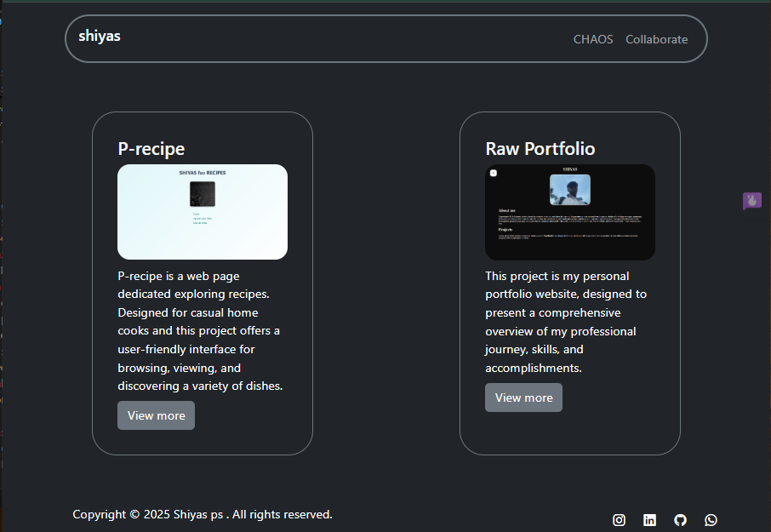Click the profile photo in Raw Portfolio preview
Screen dimensions: 771x532
pyautogui.click(x=570, y=189)
